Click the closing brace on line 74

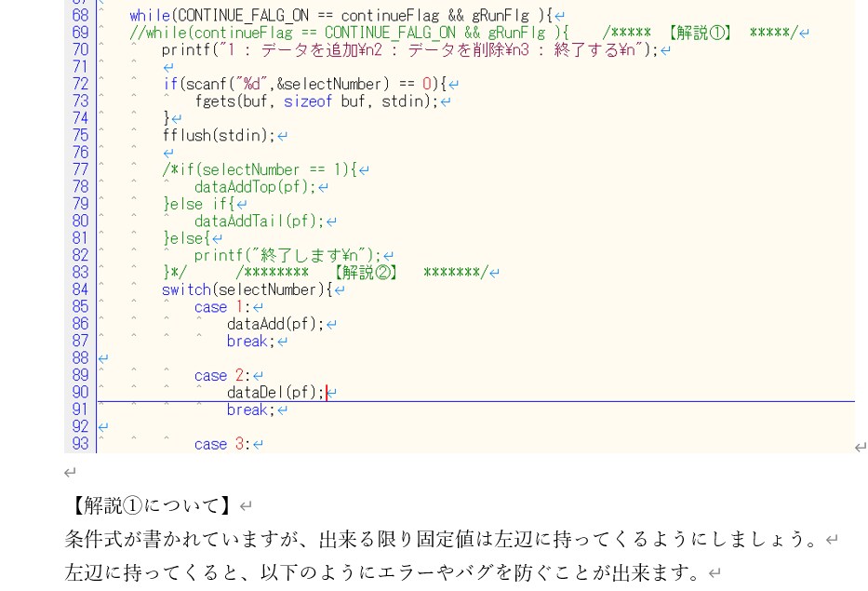pos(167,118)
